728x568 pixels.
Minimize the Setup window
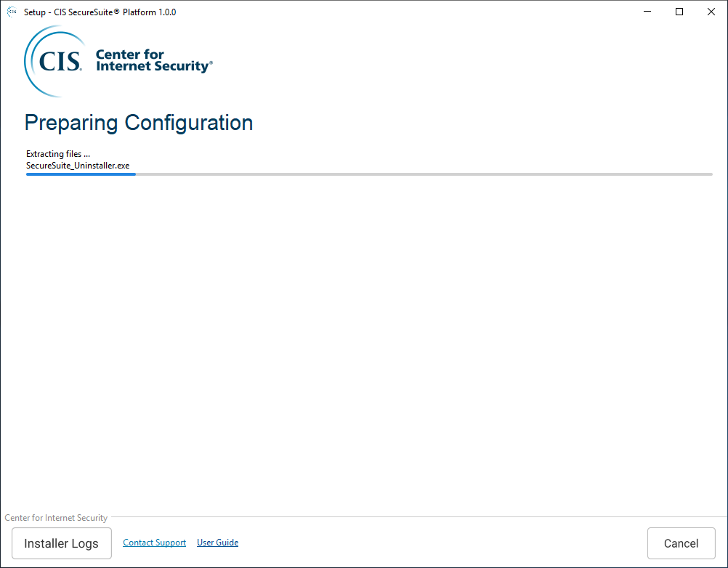click(647, 12)
